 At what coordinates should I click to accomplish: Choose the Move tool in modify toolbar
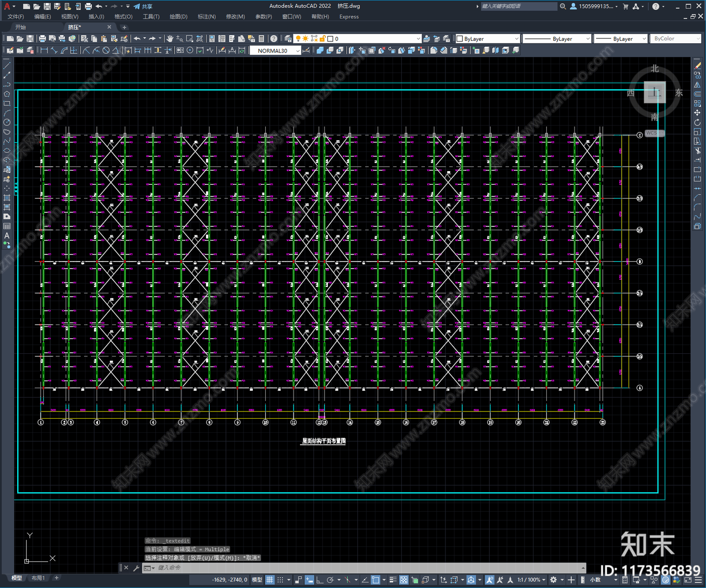coord(697,113)
